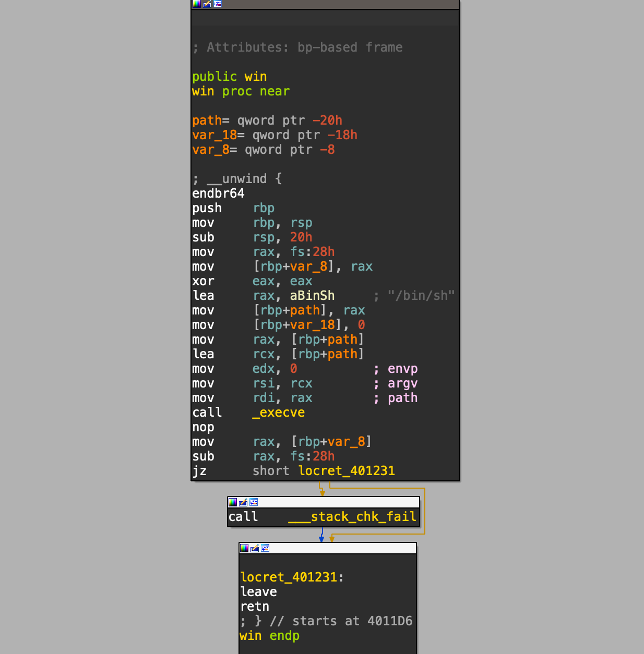The image size is (644, 654).
Task: Group nodes icon on the win proc block
Action: click(218, 4)
